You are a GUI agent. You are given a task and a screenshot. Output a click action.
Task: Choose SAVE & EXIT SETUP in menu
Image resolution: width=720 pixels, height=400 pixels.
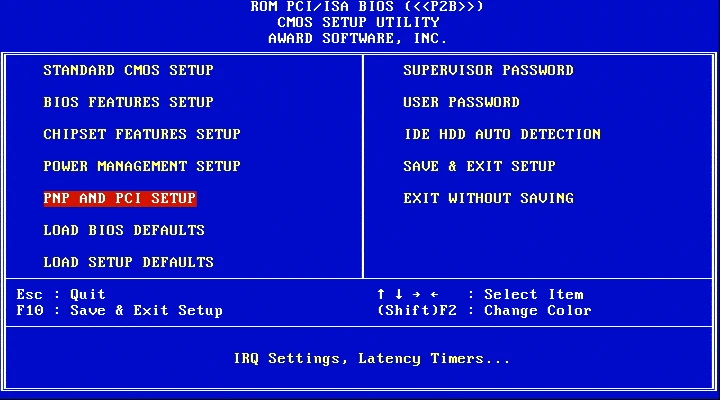coord(479,166)
